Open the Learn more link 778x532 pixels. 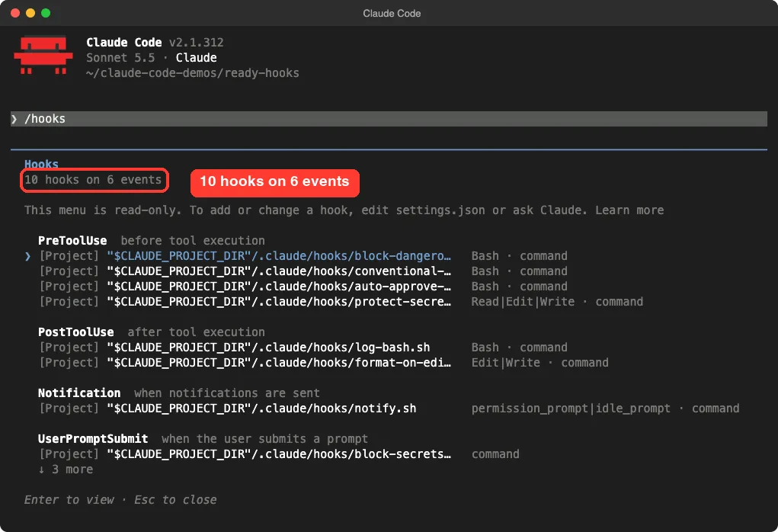click(629, 210)
